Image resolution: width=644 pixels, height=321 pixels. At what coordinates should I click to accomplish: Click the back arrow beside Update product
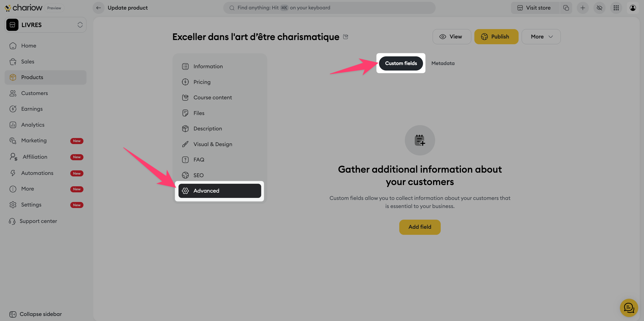[x=99, y=8]
